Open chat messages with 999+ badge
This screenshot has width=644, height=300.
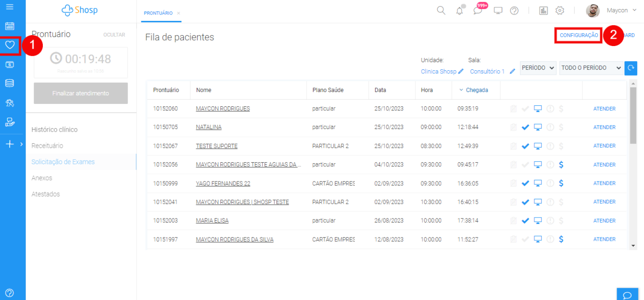click(478, 11)
